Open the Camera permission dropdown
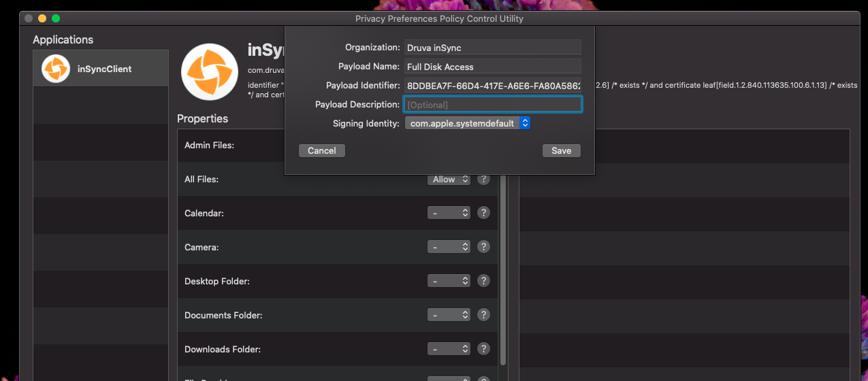 pyautogui.click(x=449, y=247)
